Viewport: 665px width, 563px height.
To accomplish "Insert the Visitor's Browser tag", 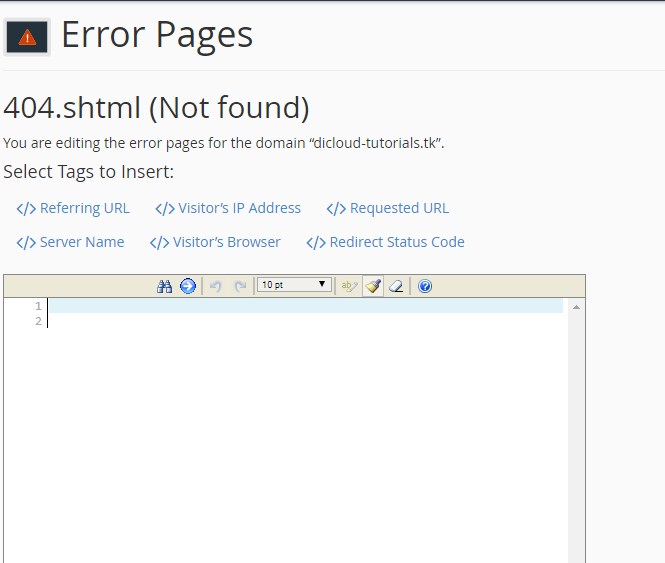I will (226, 242).
